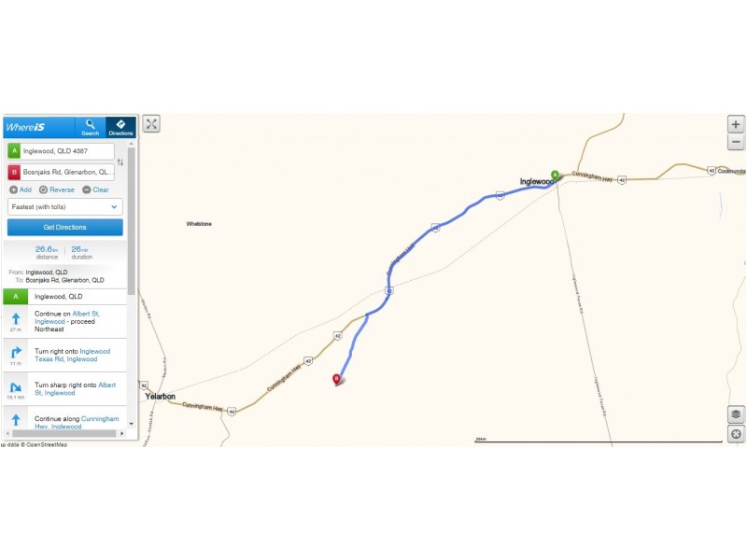The image size is (747, 560).
Task: Click the green A start marker on map
Action: pos(555,175)
